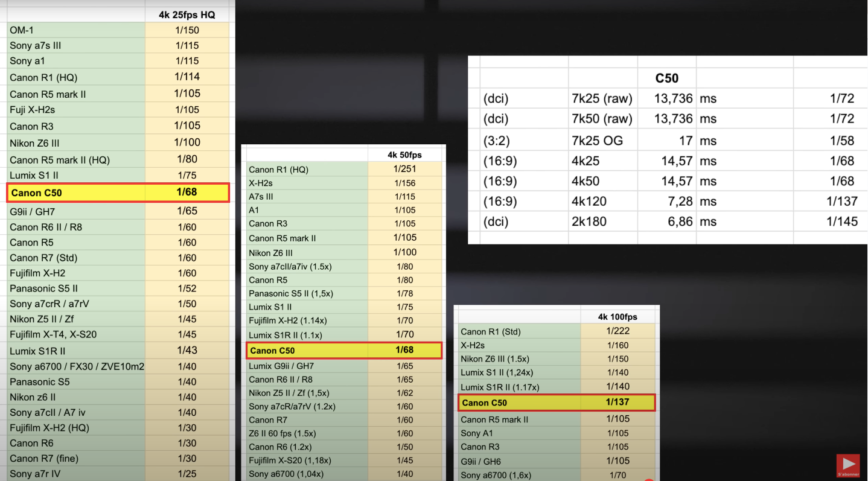Select Canon R1 (HQ) in the 4k 50fps table
Image resolution: width=868 pixels, height=481 pixels.
point(278,170)
